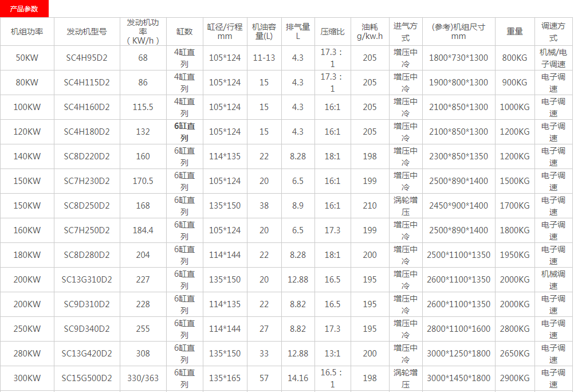574x392 pixels.
Task: Click engine power value 330/363
Action: (x=143, y=378)
